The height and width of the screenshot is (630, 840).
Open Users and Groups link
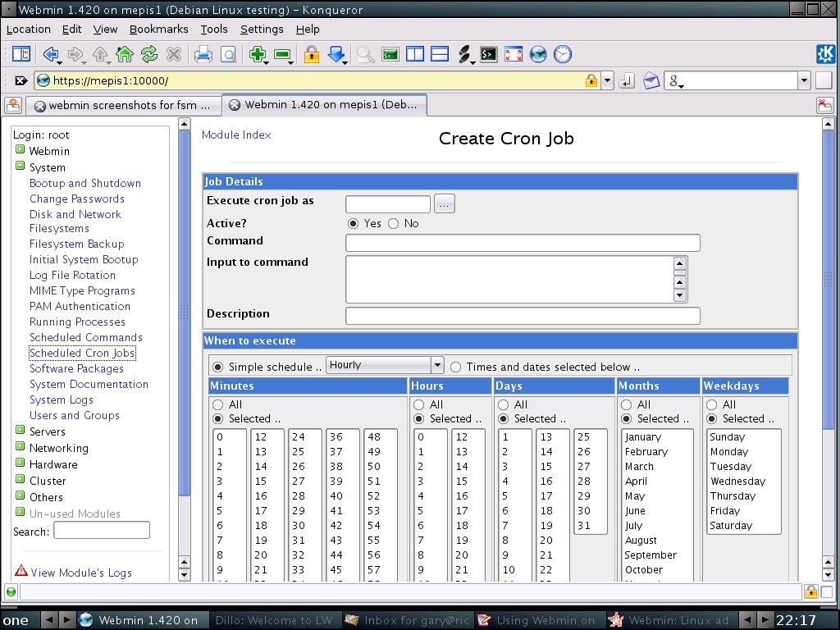tap(75, 416)
